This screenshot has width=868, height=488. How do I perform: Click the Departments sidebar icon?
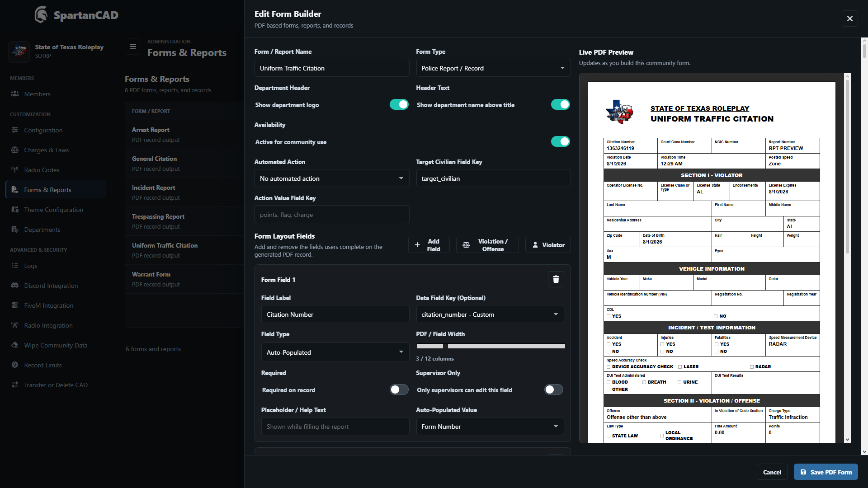pyautogui.click(x=15, y=230)
